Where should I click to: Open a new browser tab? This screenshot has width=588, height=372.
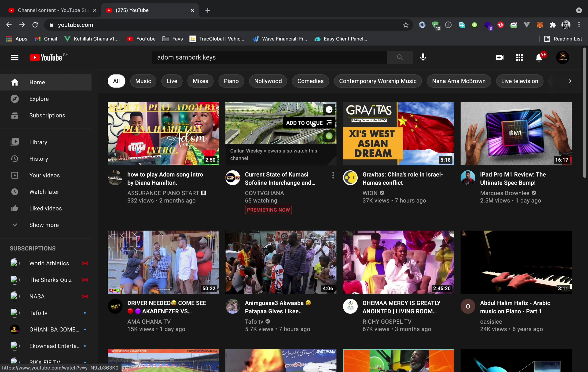208,10
